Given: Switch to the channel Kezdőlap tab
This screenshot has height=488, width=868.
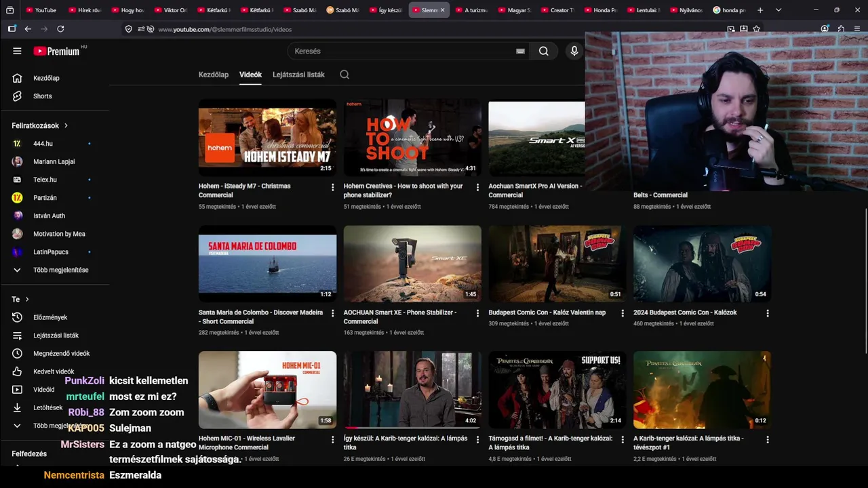Looking at the screenshot, I should coord(214,75).
